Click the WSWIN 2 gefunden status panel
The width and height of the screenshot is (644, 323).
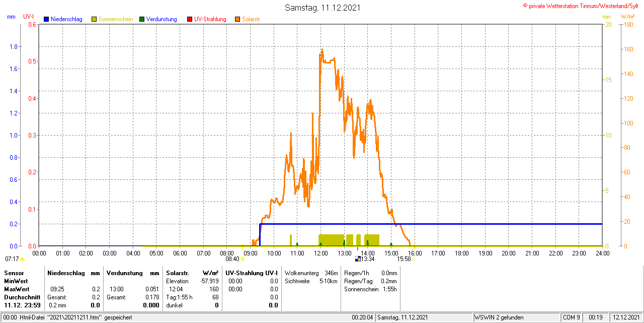(516, 317)
